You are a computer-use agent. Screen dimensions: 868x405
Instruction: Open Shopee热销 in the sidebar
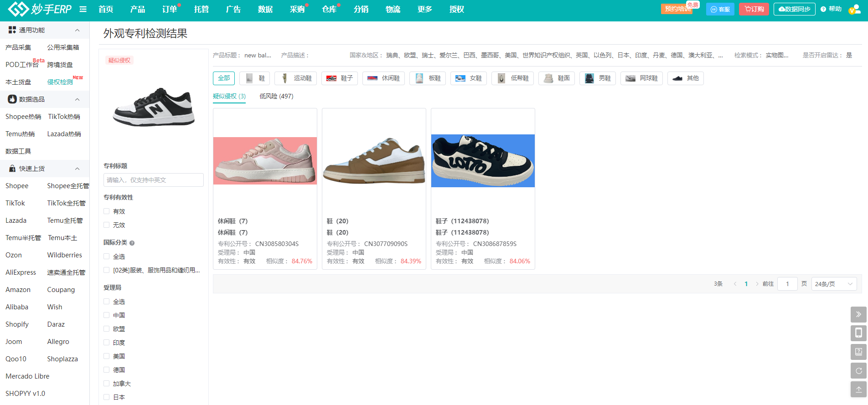[23, 117]
